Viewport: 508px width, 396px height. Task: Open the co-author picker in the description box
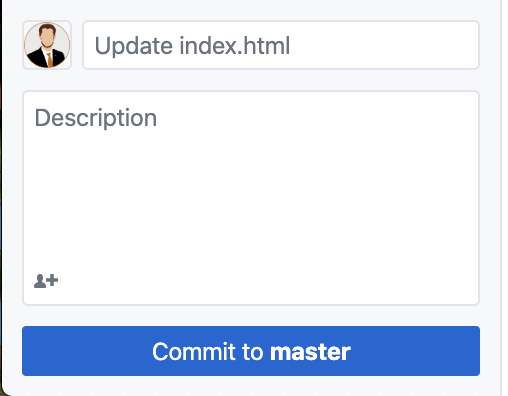pos(46,281)
